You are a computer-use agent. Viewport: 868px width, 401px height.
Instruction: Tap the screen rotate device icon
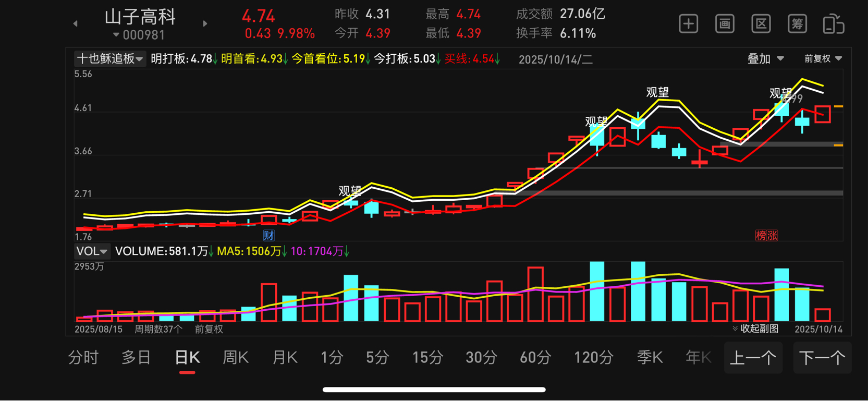(834, 24)
